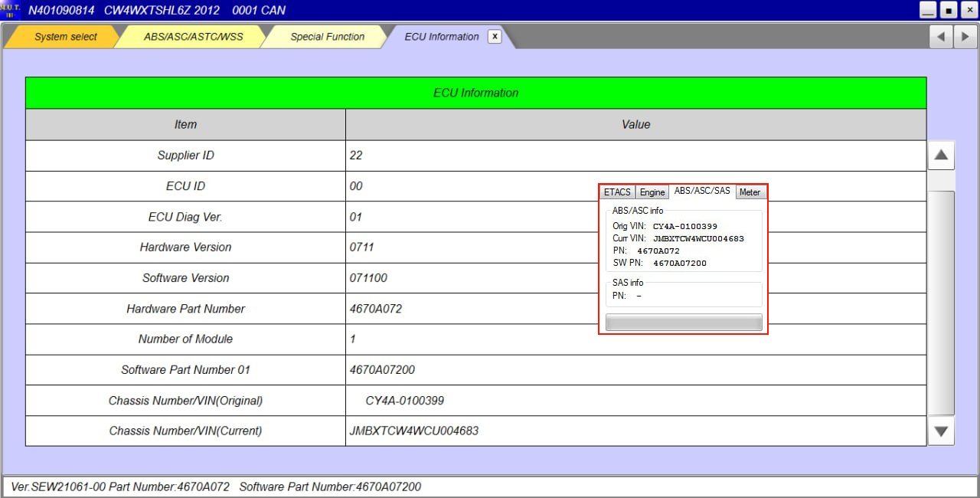This screenshot has width=980, height=498.
Task: Select the Supplier ID row label
Action: pos(185,156)
